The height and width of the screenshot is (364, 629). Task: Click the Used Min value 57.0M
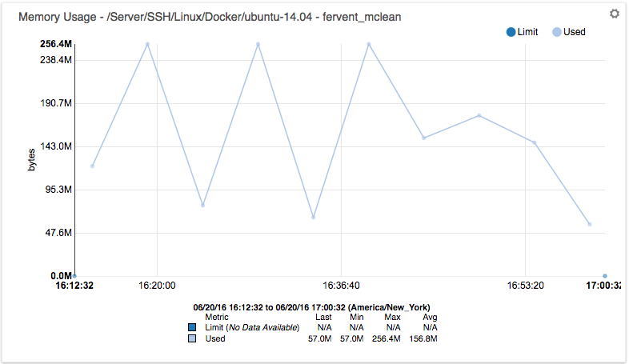[x=352, y=338]
